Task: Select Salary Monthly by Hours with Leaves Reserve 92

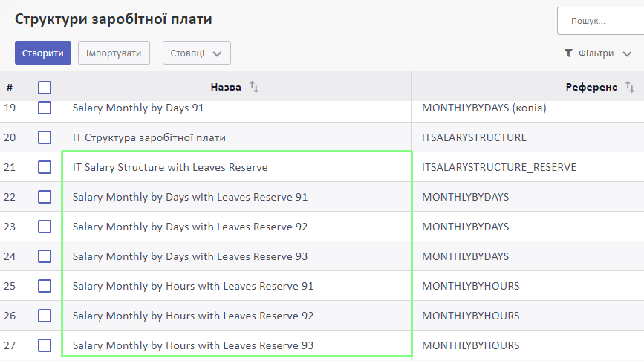Action: tap(193, 316)
